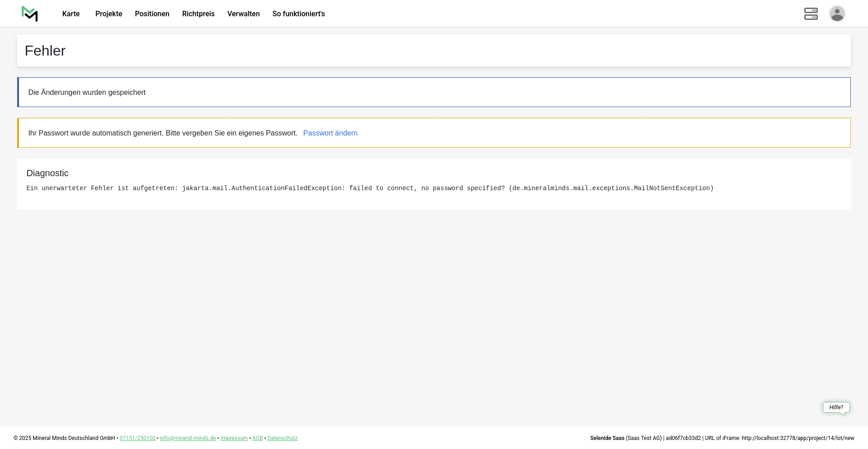Click the 'Änderungen wurden gespeichert' notification

point(87,92)
